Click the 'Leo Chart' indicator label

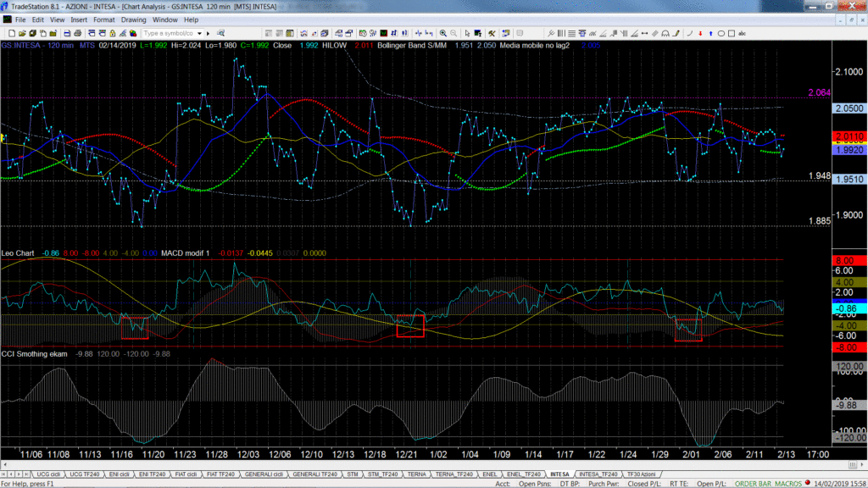click(x=18, y=252)
